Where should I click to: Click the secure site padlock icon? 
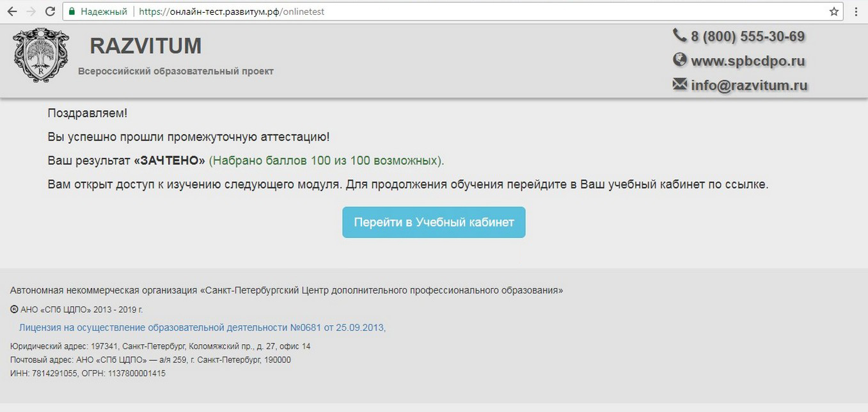72,11
